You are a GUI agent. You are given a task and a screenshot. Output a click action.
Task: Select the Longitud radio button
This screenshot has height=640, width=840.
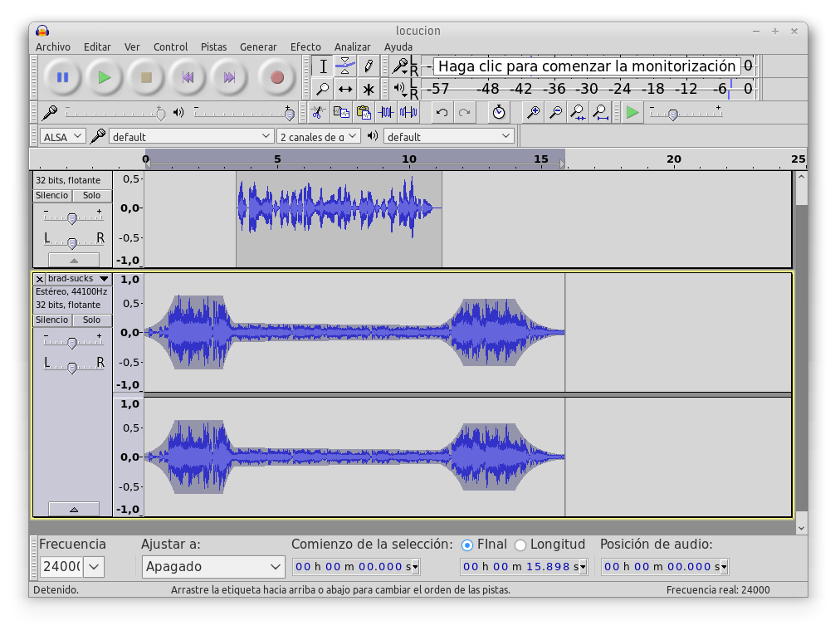point(520,545)
